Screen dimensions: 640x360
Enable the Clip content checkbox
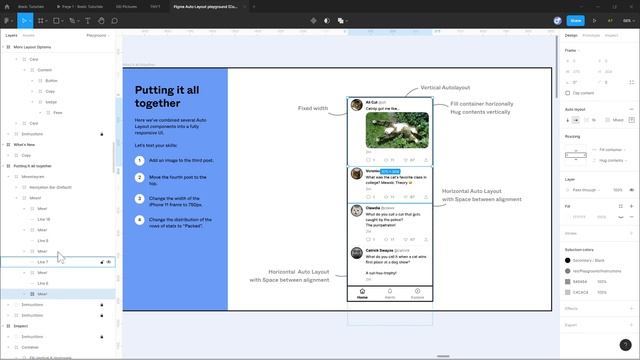coord(568,93)
